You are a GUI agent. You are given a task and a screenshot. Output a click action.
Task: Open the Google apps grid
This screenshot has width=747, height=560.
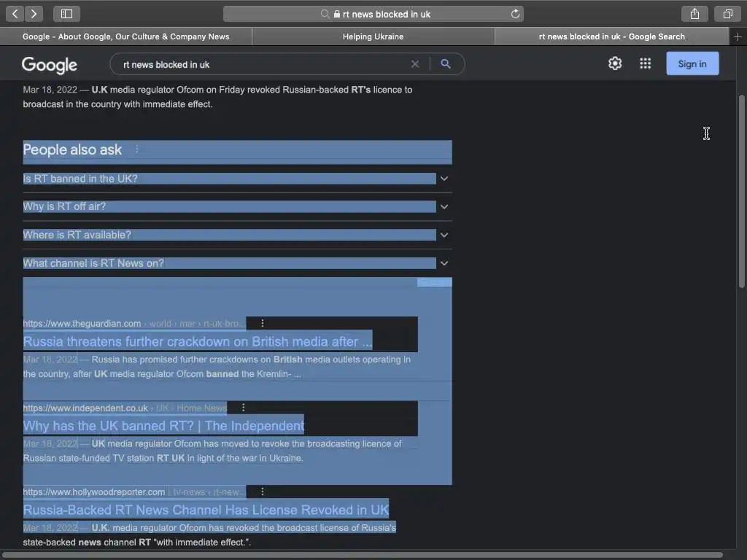645,63
